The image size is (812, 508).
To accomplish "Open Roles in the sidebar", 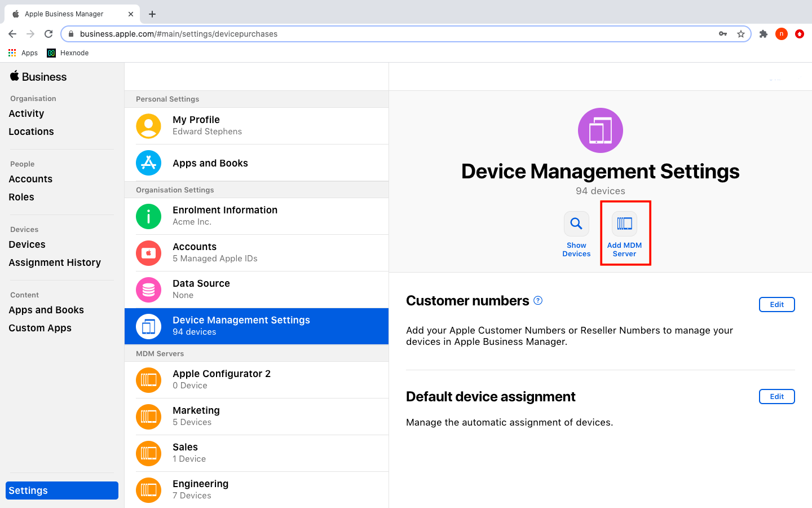I will (x=21, y=197).
